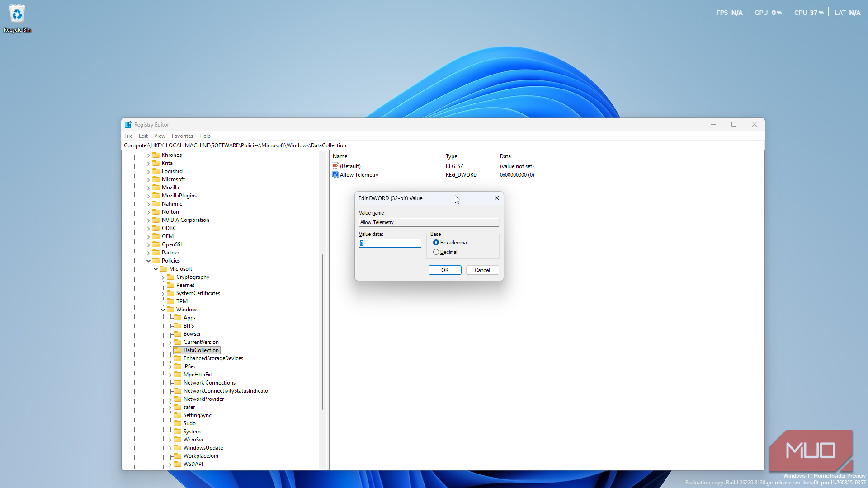
Task: Open the Favorites menu
Action: tap(182, 136)
